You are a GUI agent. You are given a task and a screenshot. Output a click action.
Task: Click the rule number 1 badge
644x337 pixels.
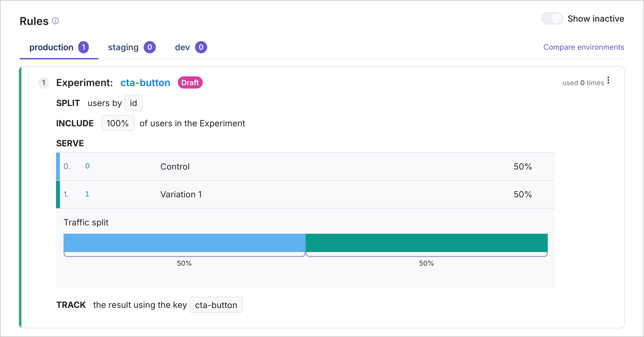click(44, 83)
